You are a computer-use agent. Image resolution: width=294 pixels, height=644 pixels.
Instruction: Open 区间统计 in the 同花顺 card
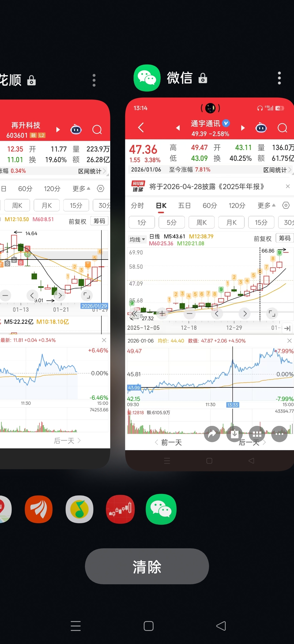pos(92,171)
